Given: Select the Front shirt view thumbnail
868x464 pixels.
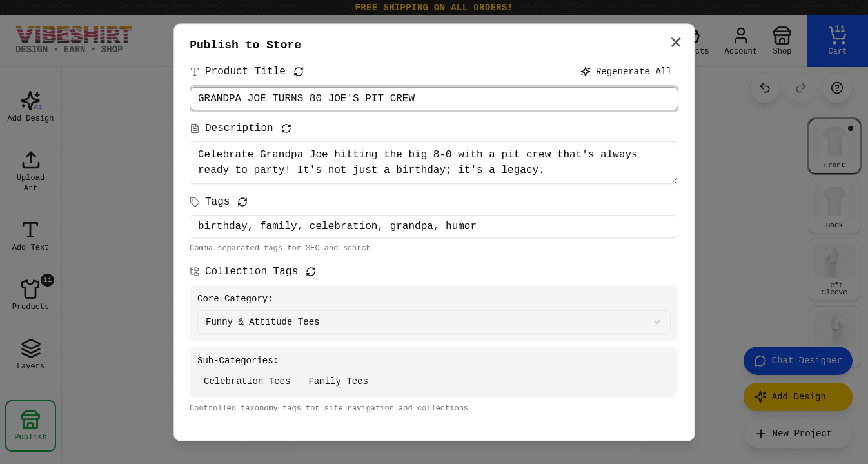Looking at the screenshot, I should pos(834,146).
